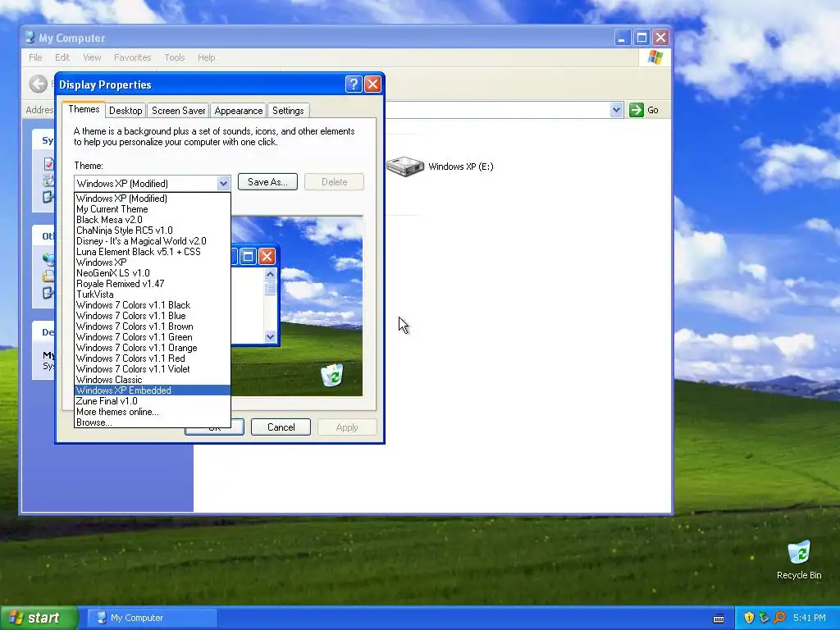The image size is (840, 630).
Task: Click the clock showing 5:41 PM
Action: (x=809, y=618)
